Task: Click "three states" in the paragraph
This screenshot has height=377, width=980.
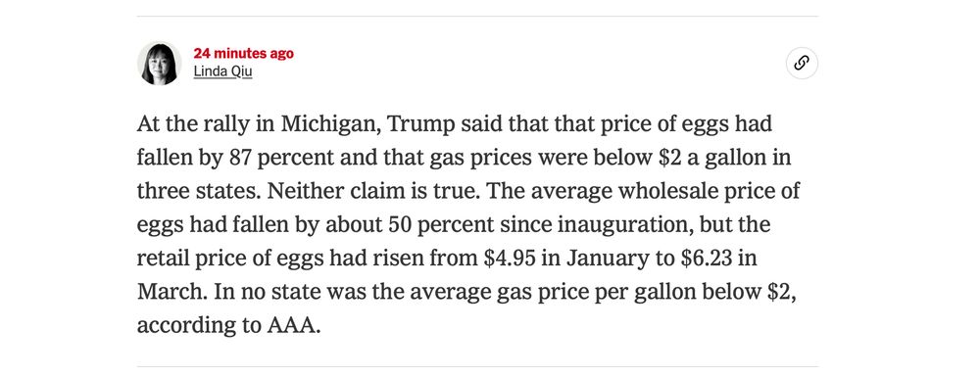Action: pos(199,191)
